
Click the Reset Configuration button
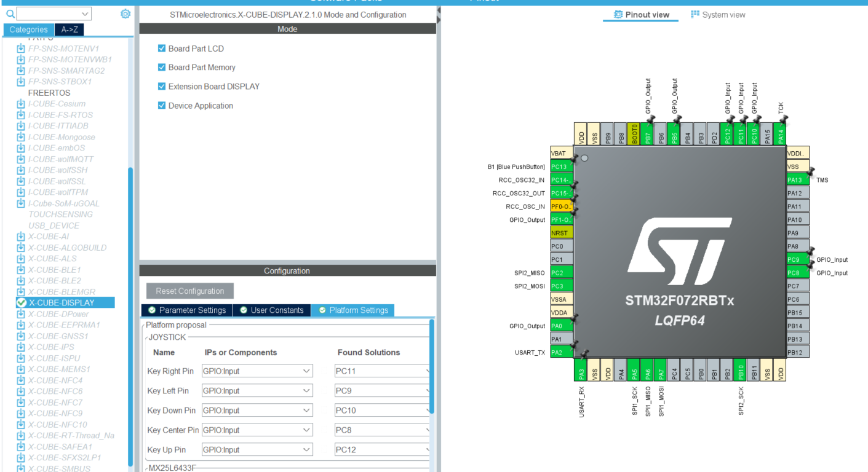[189, 291]
